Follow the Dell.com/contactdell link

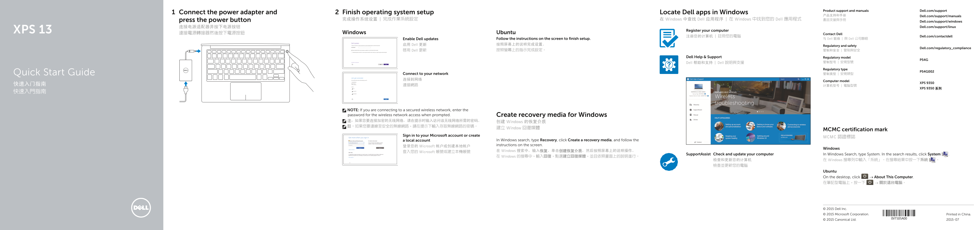(x=936, y=36)
